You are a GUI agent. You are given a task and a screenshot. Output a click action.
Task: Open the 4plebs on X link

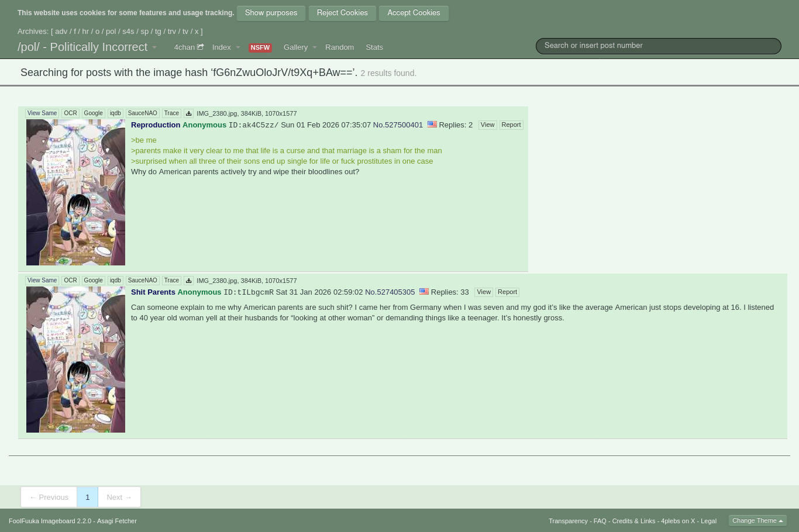pos(678,521)
